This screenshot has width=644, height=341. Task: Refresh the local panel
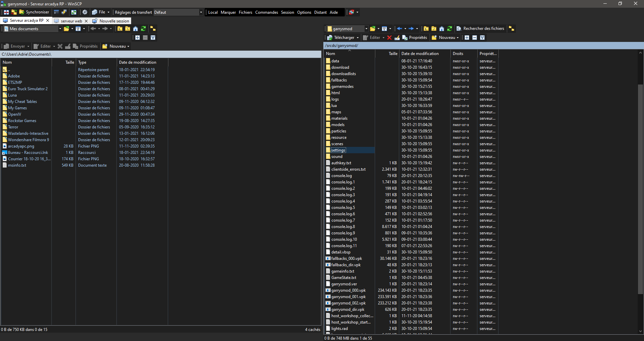(144, 29)
